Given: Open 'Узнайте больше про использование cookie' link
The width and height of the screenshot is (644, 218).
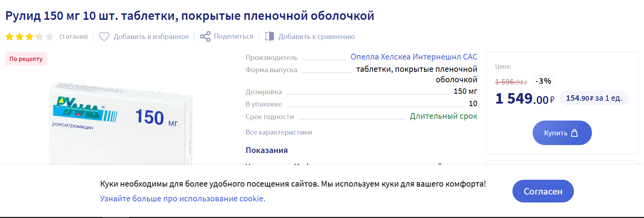Looking at the screenshot, I should (183, 199).
